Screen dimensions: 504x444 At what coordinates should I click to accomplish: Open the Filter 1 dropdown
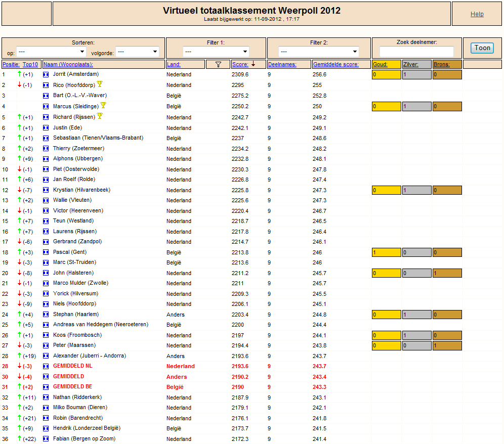216,52
